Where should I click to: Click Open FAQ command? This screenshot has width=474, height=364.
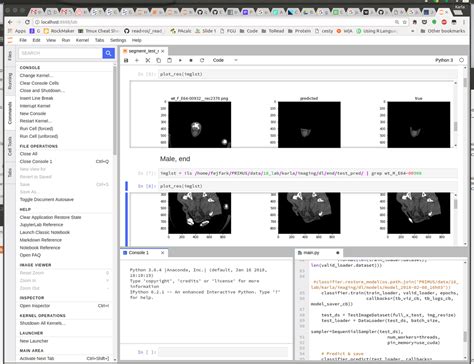point(30,255)
